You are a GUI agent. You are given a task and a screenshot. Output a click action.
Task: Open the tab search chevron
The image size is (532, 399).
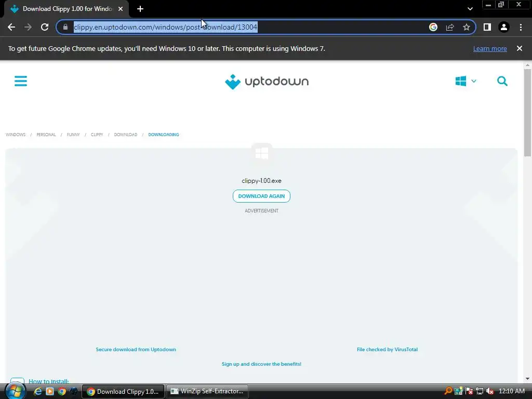(x=470, y=9)
